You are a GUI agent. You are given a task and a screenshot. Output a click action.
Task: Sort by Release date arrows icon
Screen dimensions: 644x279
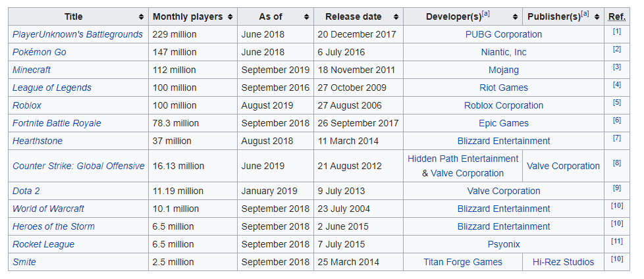point(396,17)
